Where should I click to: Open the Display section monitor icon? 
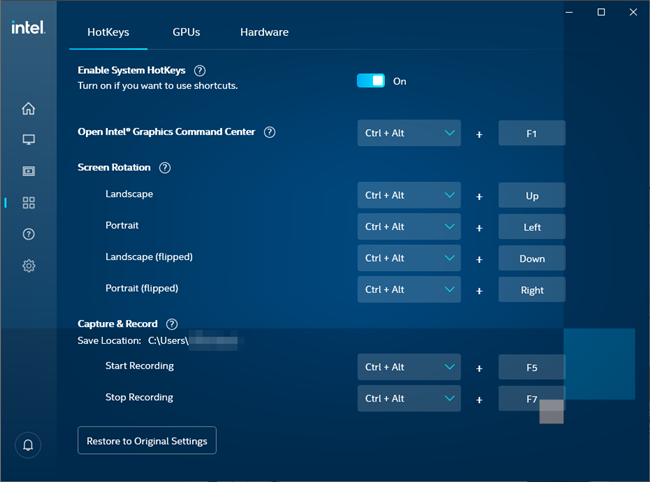tap(29, 139)
